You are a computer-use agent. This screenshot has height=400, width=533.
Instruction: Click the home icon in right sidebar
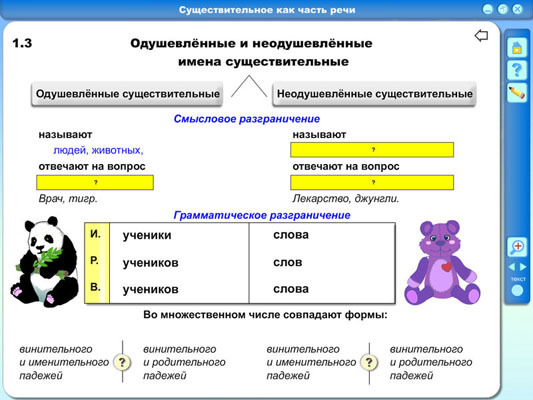tap(517, 48)
